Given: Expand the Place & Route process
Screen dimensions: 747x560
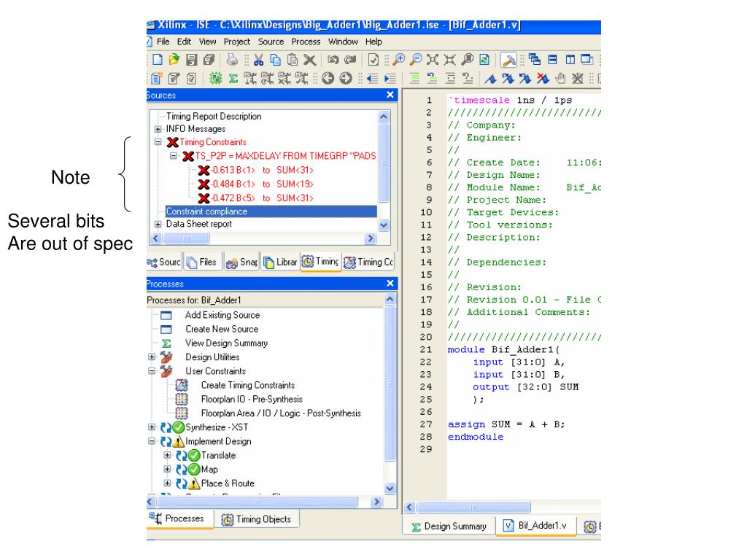Looking at the screenshot, I should point(167,483).
